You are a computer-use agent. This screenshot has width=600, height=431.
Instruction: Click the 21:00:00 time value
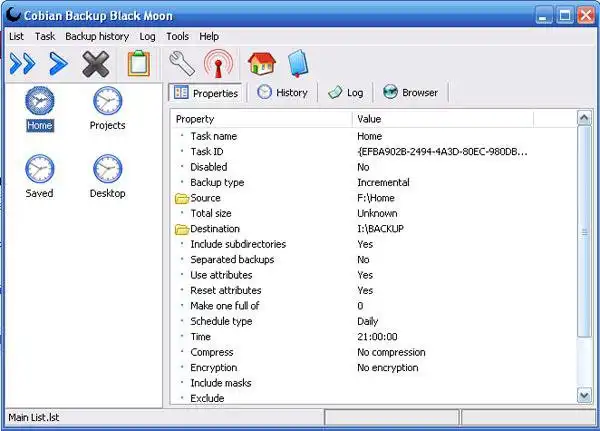click(x=377, y=337)
